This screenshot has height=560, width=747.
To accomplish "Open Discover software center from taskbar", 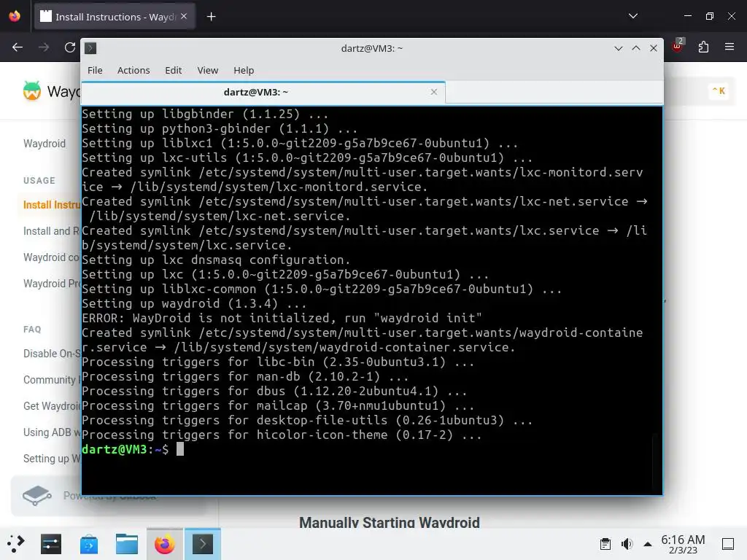I will click(89, 544).
